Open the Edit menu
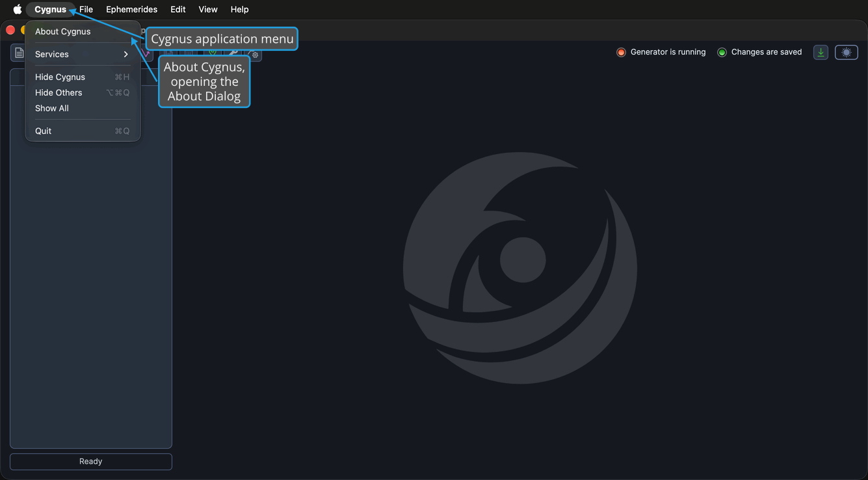The height and width of the screenshot is (480, 868). tap(178, 9)
